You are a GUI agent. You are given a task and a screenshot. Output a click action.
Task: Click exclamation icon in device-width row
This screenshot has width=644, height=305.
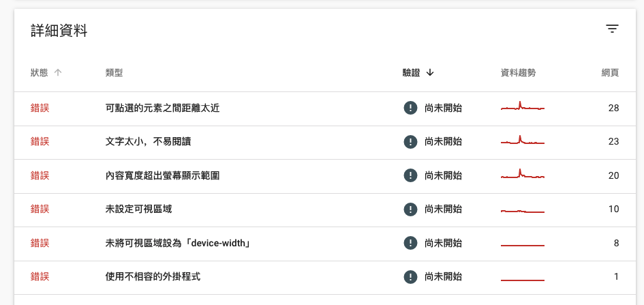410,243
